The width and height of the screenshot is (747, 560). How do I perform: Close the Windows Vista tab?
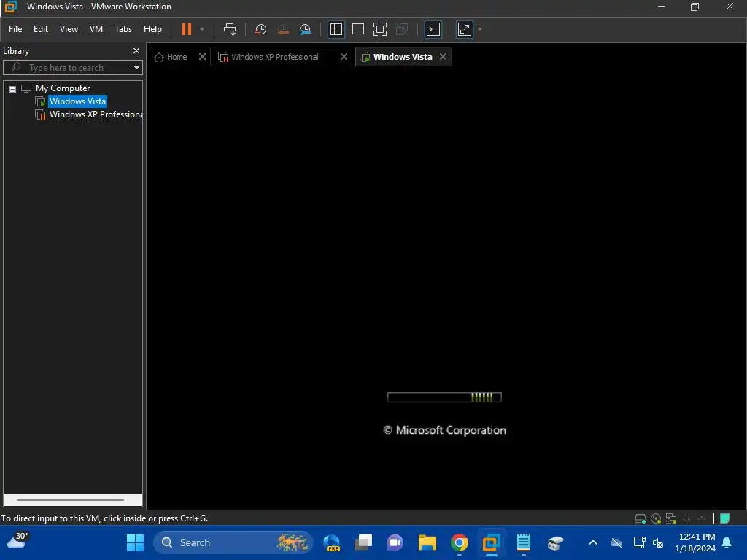click(x=443, y=57)
